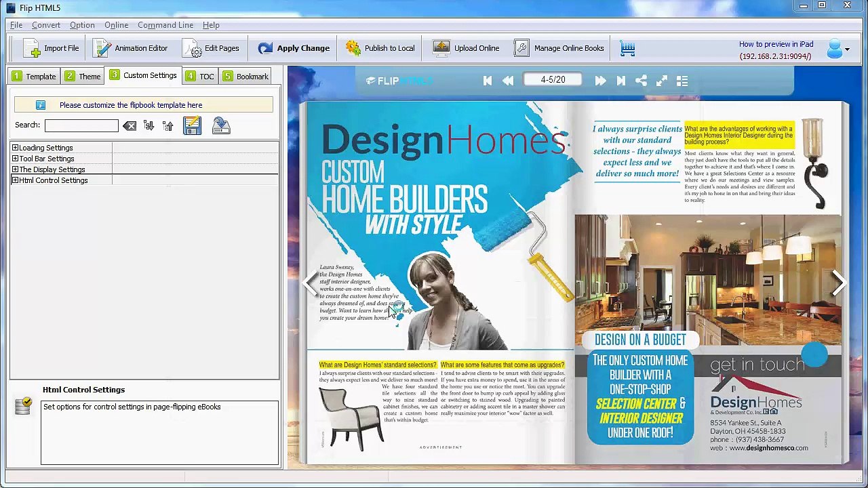The width and height of the screenshot is (868, 488).
Task: Click Publish to Local
Action: pyautogui.click(x=380, y=48)
